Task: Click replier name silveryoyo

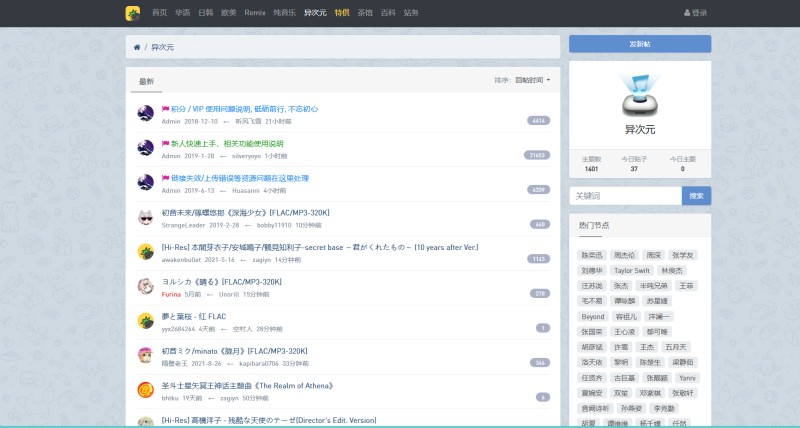Action: coord(246,156)
